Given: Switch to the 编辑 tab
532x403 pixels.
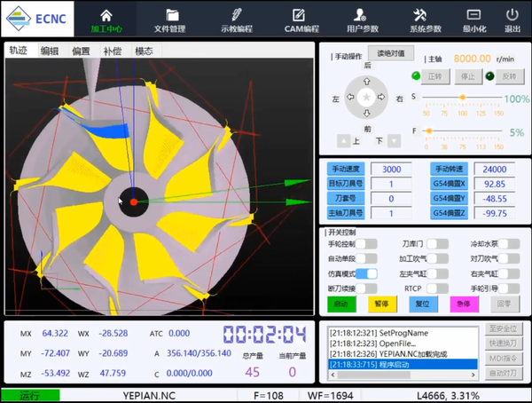Looking at the screenshot, I should (50, 51).
